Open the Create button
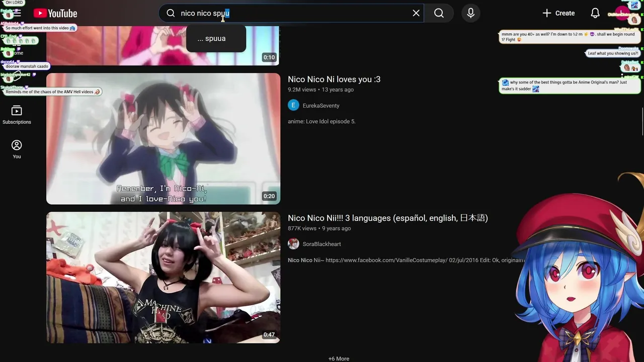Image resolution: width=644 pixels, height=362 pixels. (558, 13)
